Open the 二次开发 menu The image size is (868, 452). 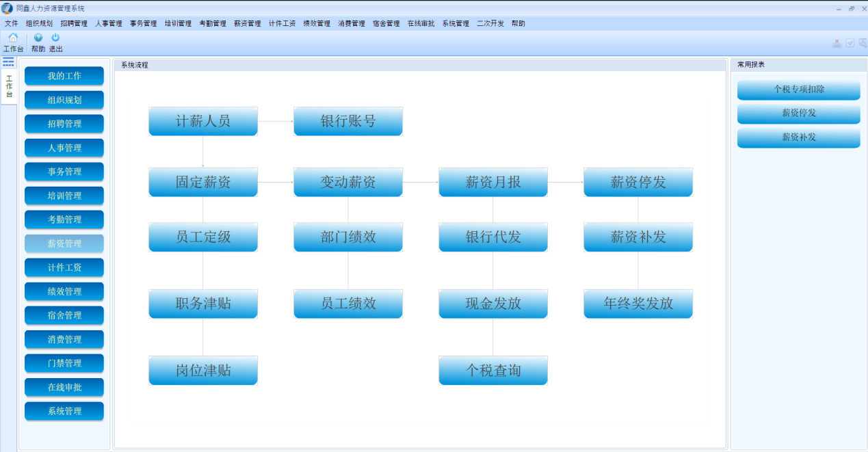pos(490,23)
